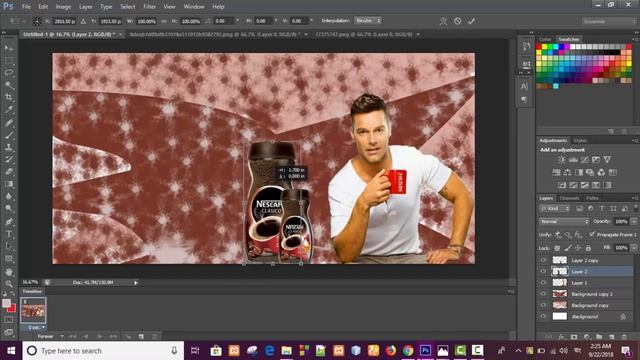
Task: Select the Eyedropper tool
Action: (9, 110)
